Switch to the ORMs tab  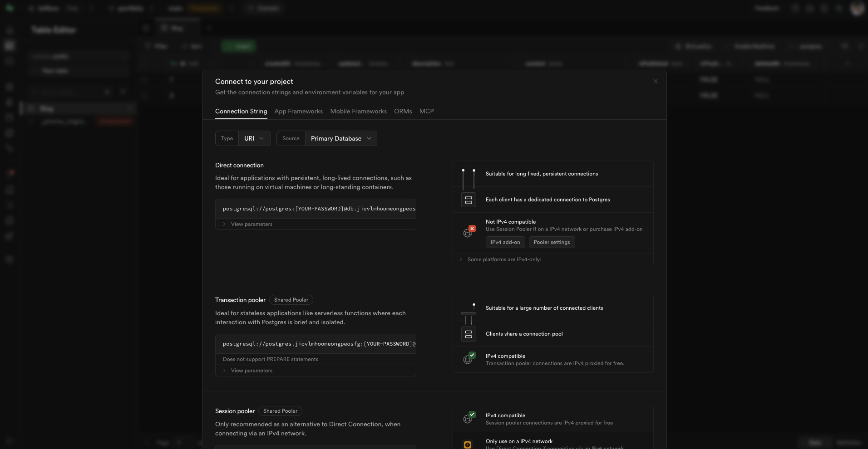click(403, 112)
